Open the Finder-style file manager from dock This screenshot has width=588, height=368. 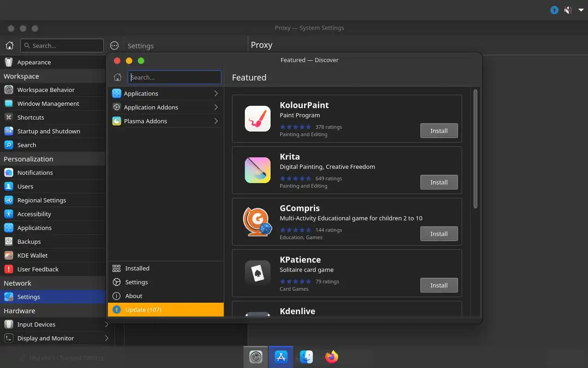point(306,357)
